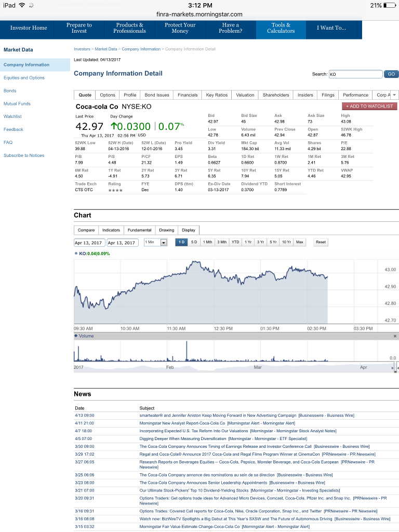Select the 5 D chart range
The width and height of the screenshot is (399, 532).
(x=194, y=242)
